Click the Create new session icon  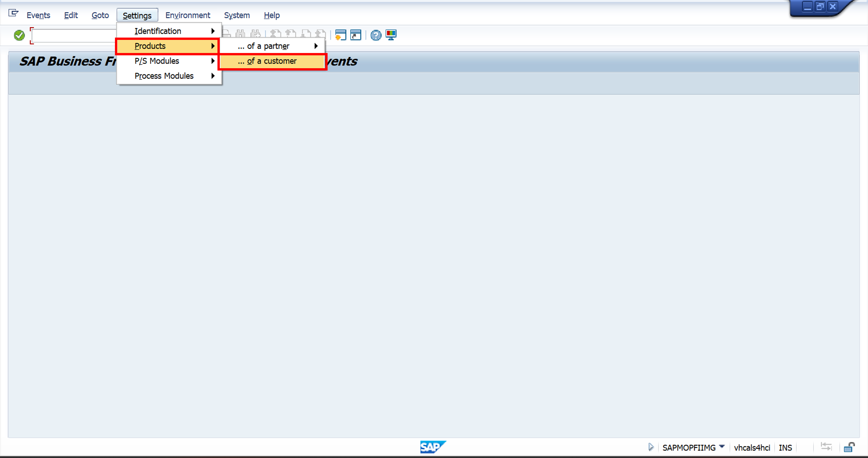click(340, 35)
